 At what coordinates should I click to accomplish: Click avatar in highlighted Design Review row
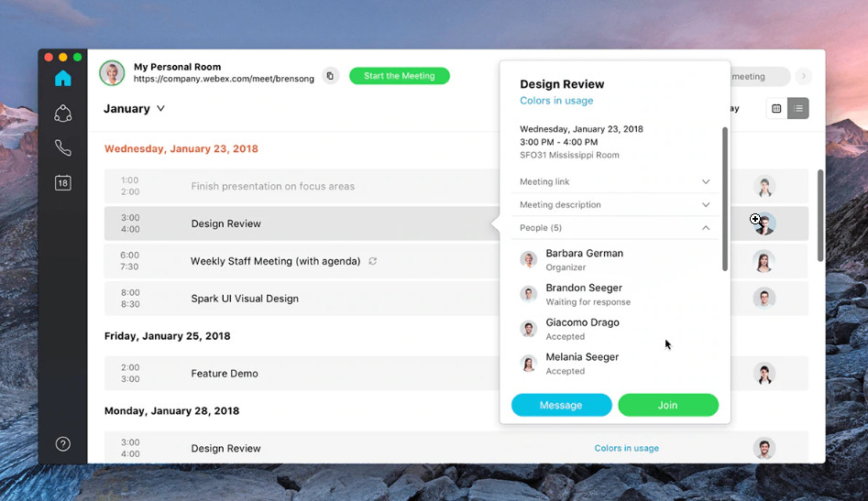[764, 224]
